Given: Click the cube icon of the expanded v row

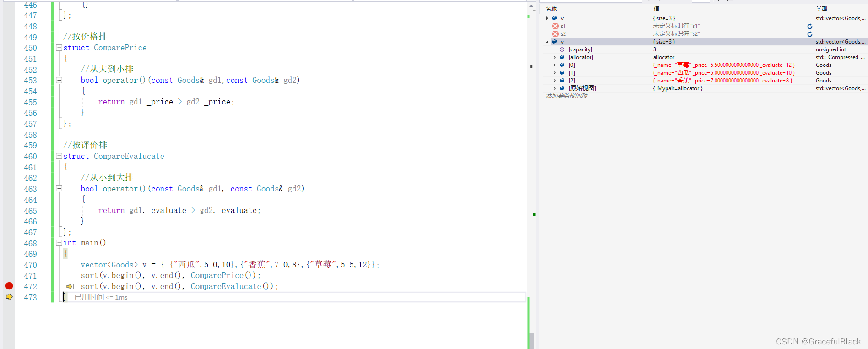Looking at the screenshot, I should (x=554, y=42).
